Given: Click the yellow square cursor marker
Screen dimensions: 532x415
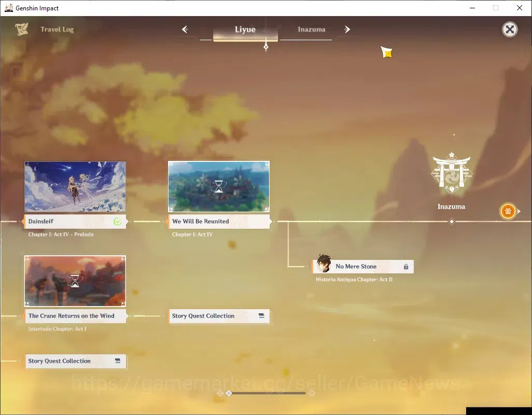Looking at the screenshot, I should (x=387, y=52).
